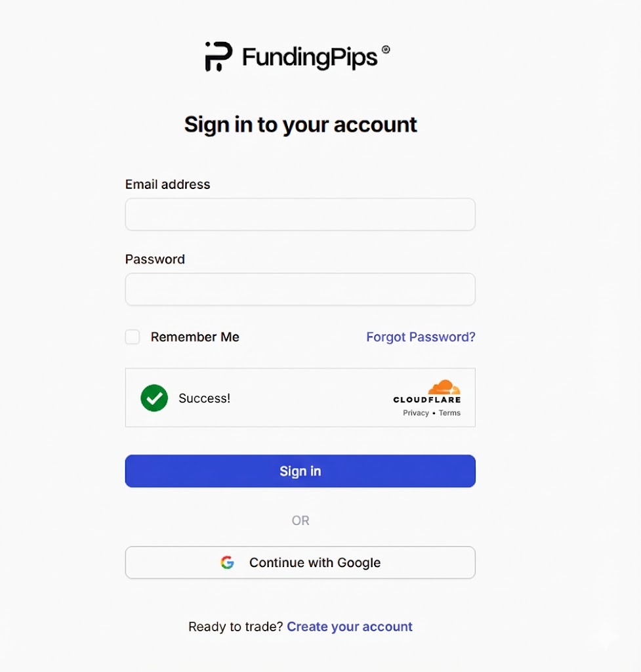Viewport: 641px width, 672px height.
Task: Click inside the Email address field
Action: click(300, 214)
